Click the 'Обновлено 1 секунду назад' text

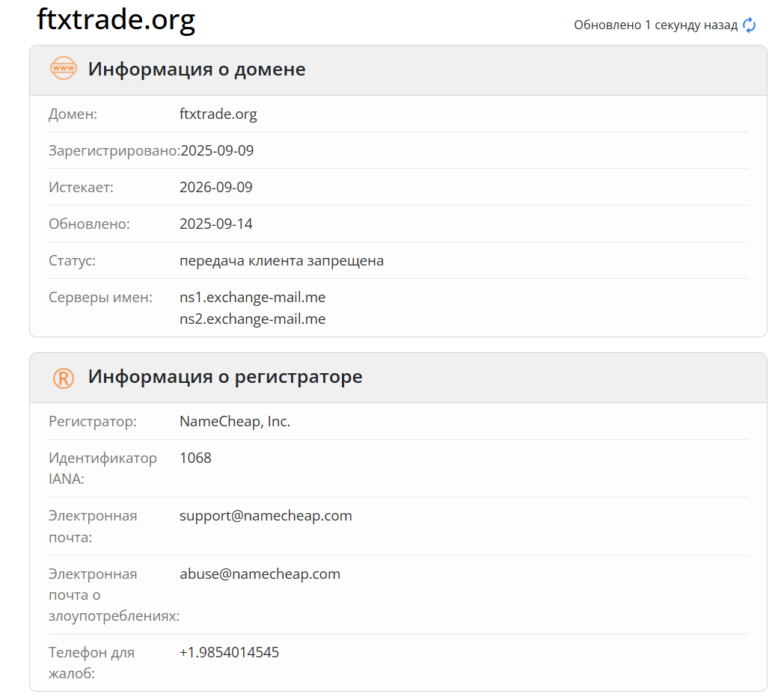pos(655,25)
